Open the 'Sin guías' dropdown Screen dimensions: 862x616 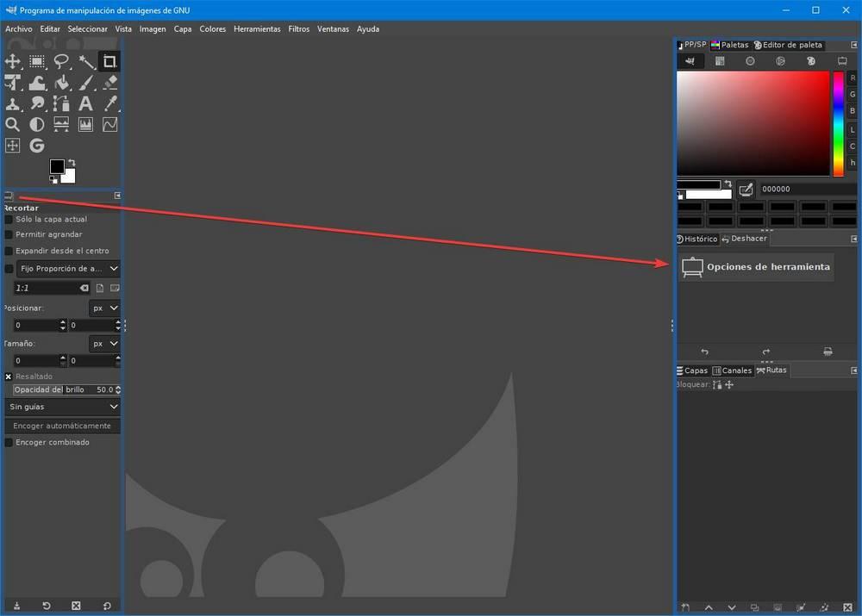point(63,407)
